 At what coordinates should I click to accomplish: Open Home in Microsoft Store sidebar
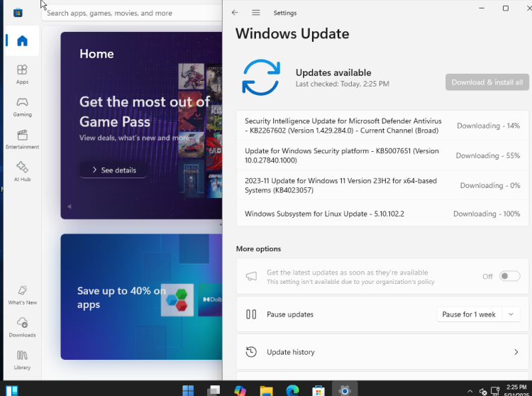tap(22, 40)
